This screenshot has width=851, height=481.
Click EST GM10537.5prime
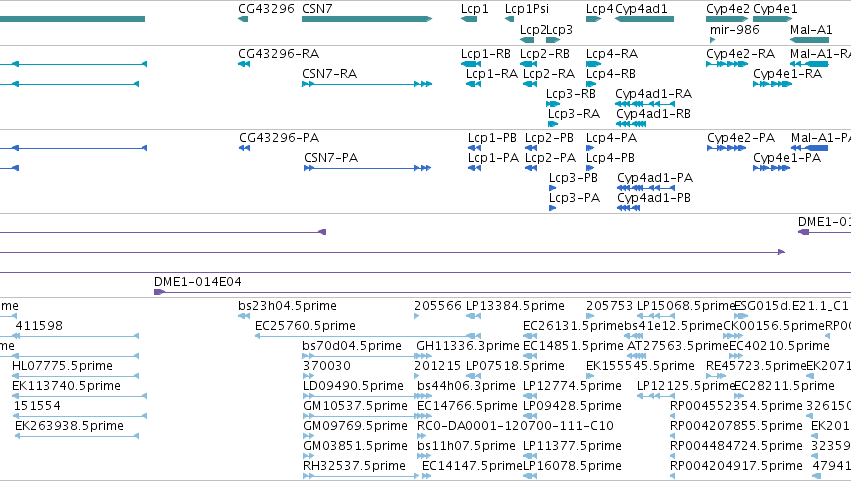(x=355, y=407)
